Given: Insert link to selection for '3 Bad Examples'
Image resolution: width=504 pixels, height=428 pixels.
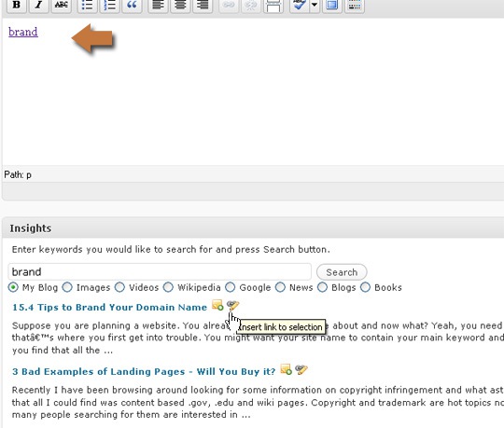Looking at the screenshot, I should (301, 369).
